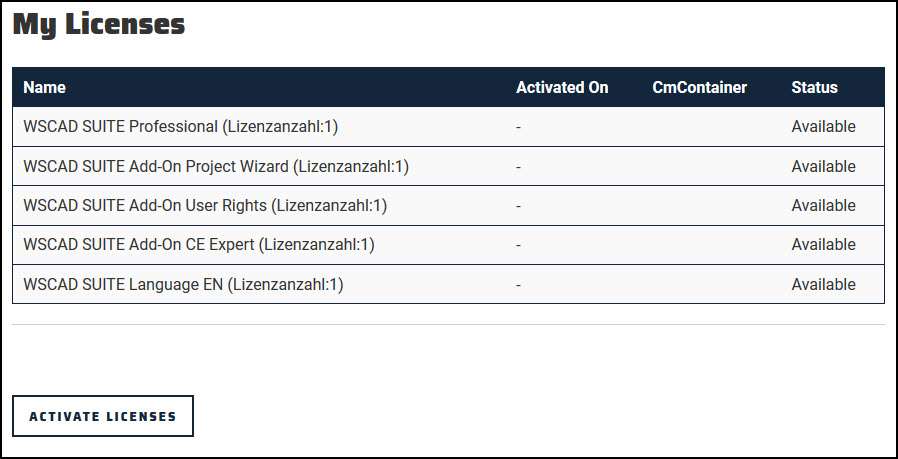The width and height of the screenshot is (898, 459).
Task: Click the Available status of Language EN
Action: 824,285
